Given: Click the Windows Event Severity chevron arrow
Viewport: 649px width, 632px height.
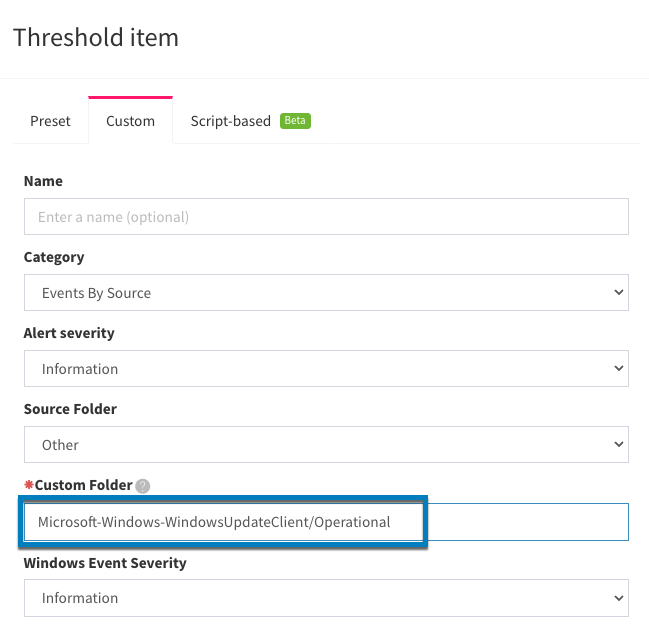Looking at the screenshot, I should point(619,598).
